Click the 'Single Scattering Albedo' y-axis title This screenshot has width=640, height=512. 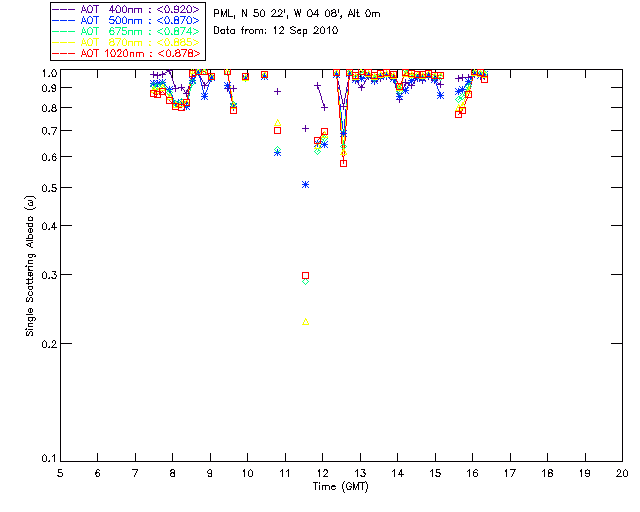point(30,266)
